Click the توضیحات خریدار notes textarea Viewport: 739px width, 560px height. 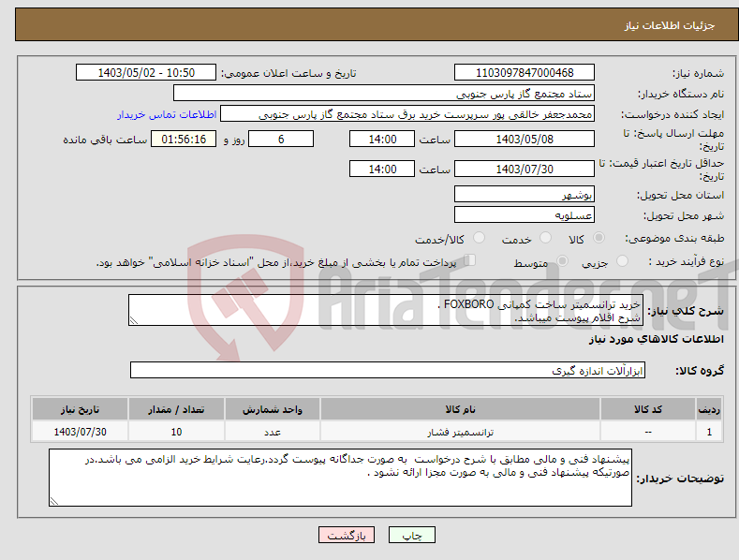(x=340, y=478)
